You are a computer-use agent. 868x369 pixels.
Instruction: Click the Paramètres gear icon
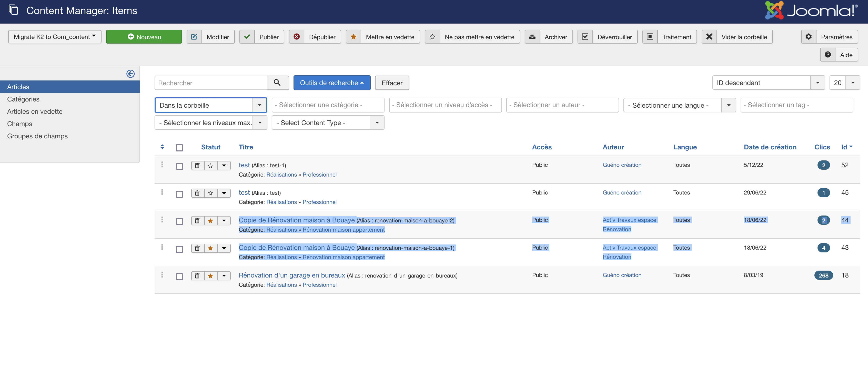pyautogui.click(x=809, y=37)
